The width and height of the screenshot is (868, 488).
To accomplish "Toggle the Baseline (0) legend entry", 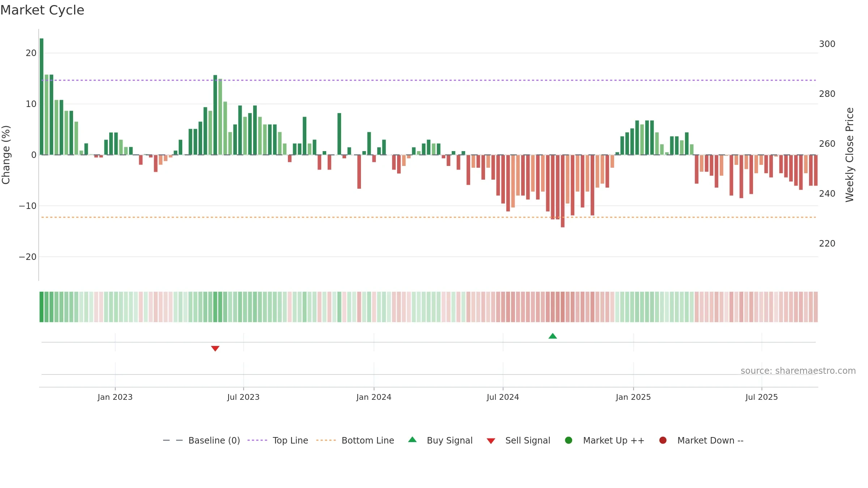I will [x=201, y=440].
